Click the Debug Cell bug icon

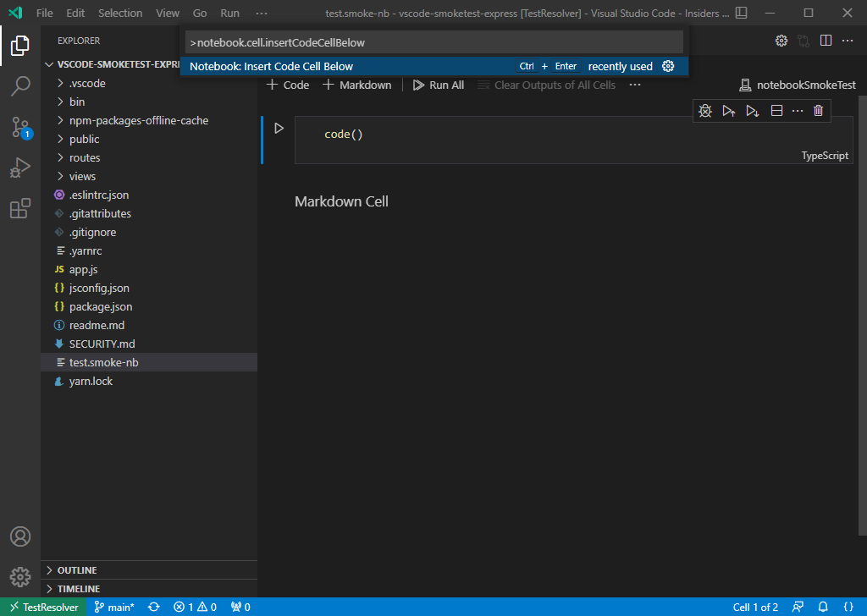705,111
